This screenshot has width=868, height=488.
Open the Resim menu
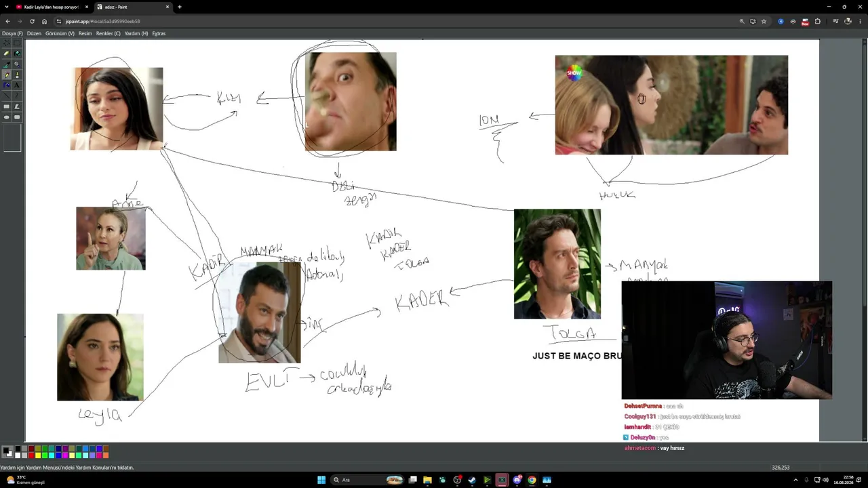tap(85, 33)
